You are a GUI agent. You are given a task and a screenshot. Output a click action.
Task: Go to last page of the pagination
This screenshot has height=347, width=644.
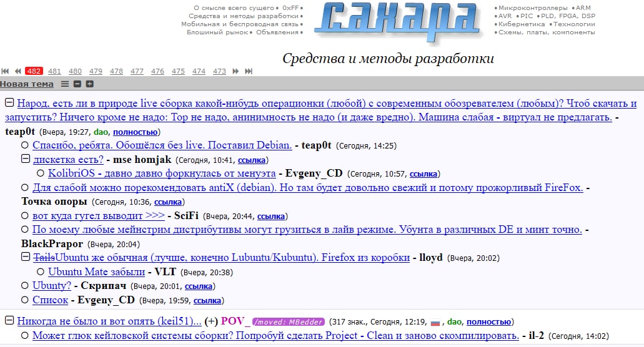tap(249, 71)
